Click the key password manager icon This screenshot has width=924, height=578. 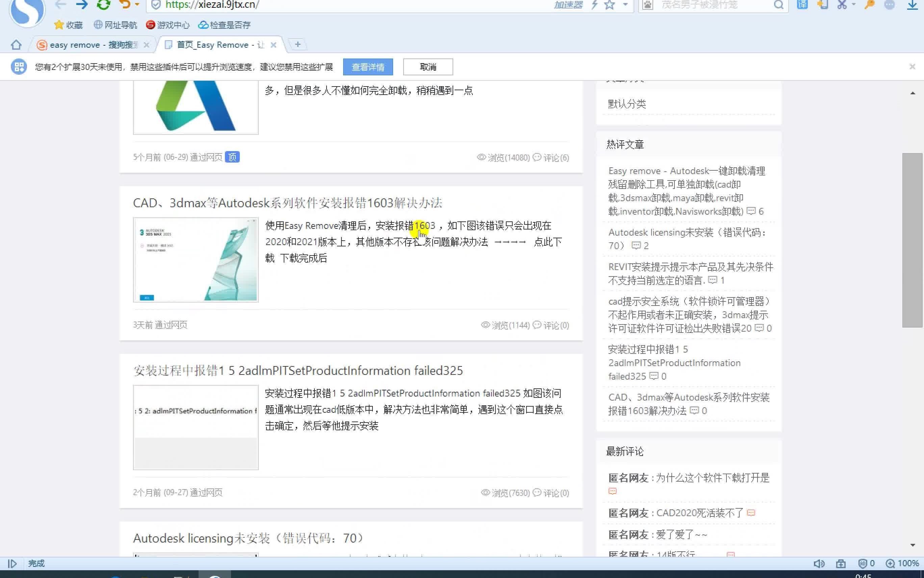[870, 5]
